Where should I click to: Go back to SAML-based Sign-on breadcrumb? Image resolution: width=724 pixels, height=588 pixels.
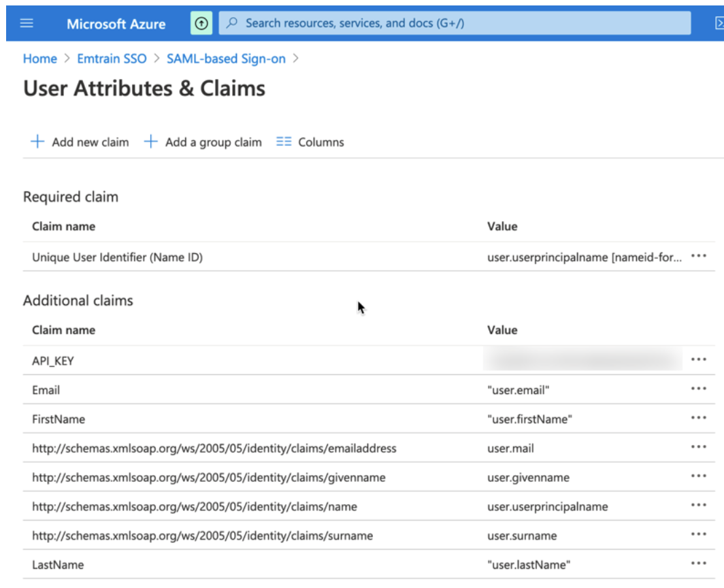coord(226,59)
